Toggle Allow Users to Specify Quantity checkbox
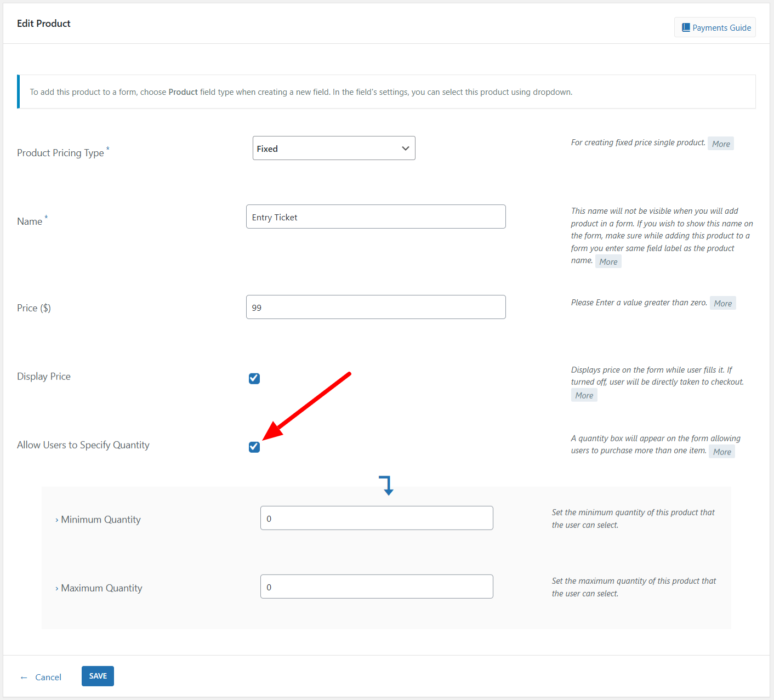 tap(254, 447)
